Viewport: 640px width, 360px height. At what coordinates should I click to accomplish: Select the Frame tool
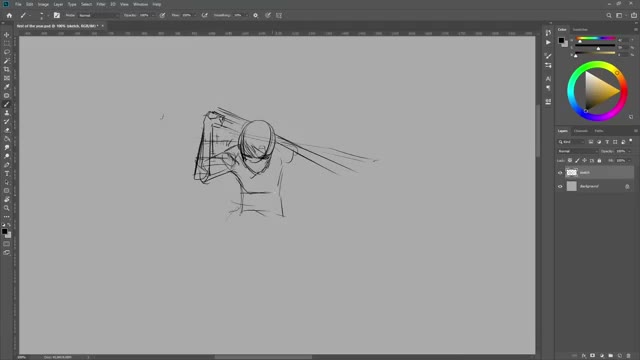(x=7, y=78)
